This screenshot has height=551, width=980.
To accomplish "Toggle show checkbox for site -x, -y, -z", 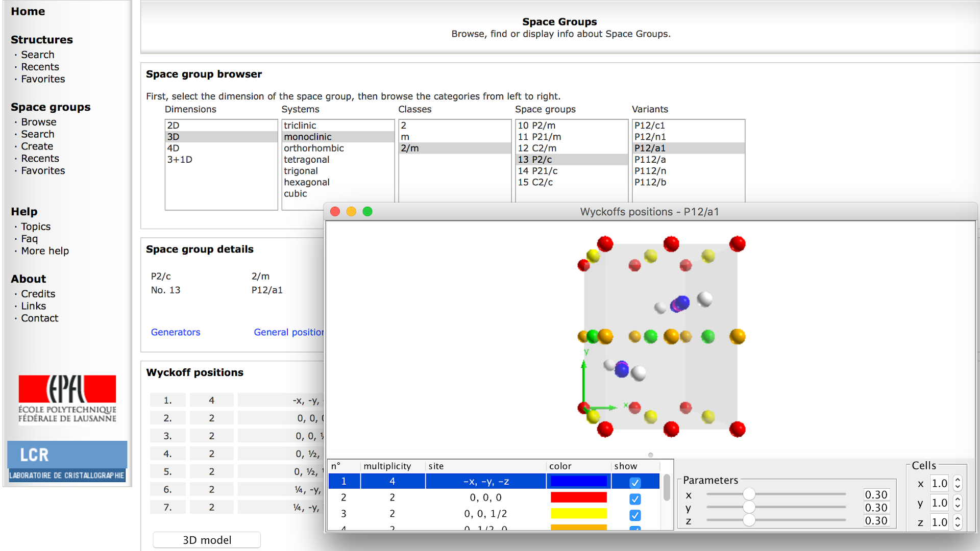I will [x=635, y=482].
